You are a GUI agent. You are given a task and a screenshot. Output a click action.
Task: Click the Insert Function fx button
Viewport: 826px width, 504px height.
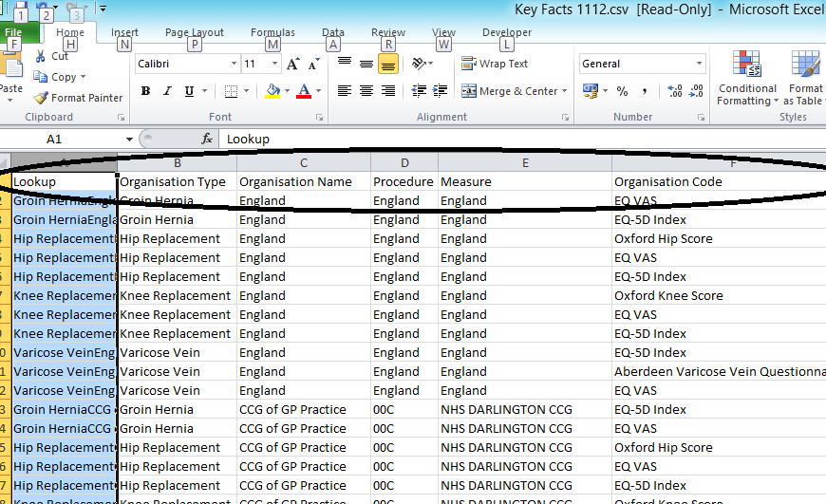[207, 139]
